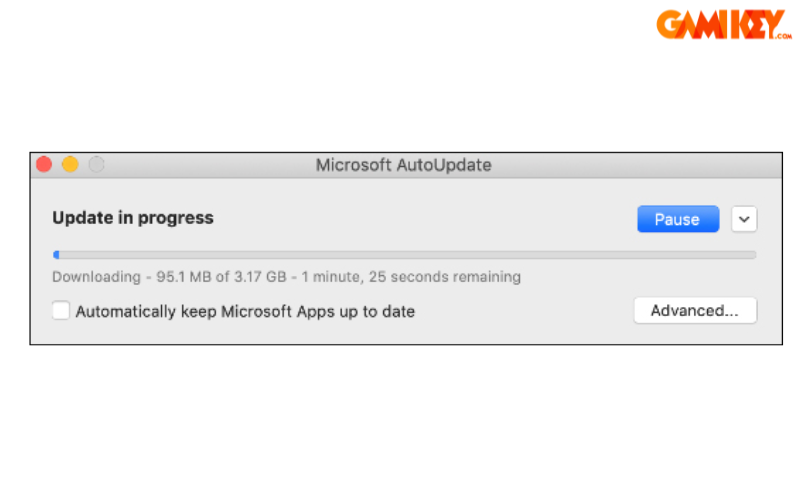The image size is (800, 500).
Task: Minimize window with the yellow button
Action: (70, 165)
